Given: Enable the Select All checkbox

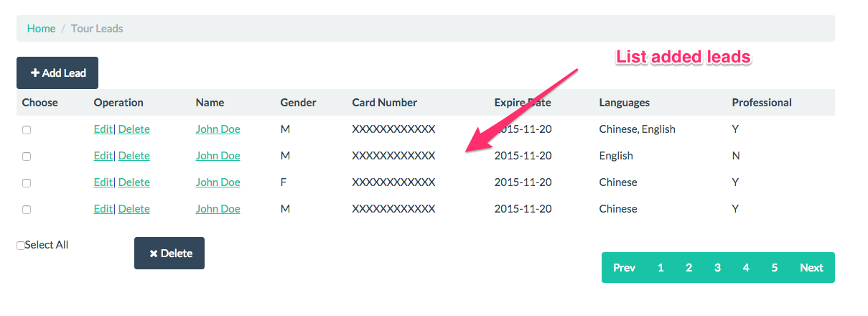Looking at the screenshot, I should [21, 246].
